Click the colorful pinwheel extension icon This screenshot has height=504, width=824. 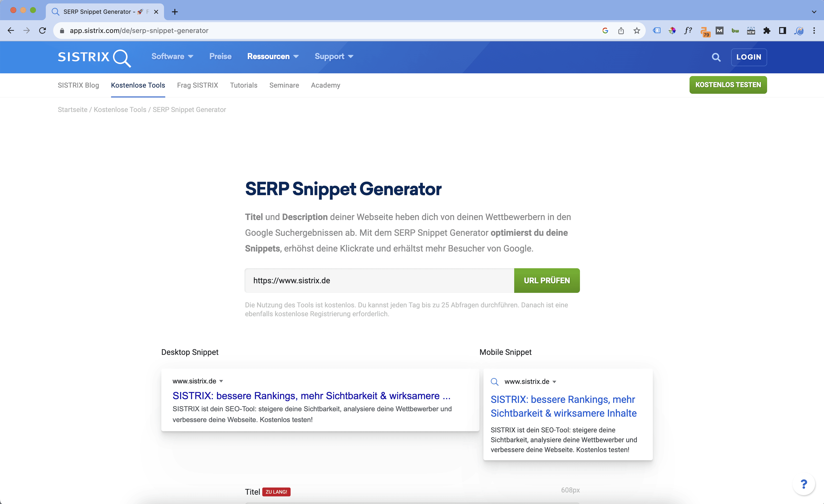(672, 31)
